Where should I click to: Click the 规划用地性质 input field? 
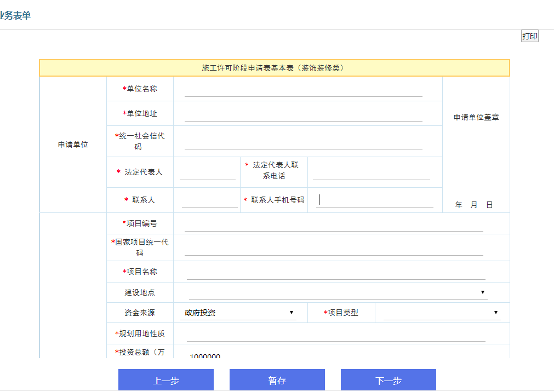click(336, 335)
